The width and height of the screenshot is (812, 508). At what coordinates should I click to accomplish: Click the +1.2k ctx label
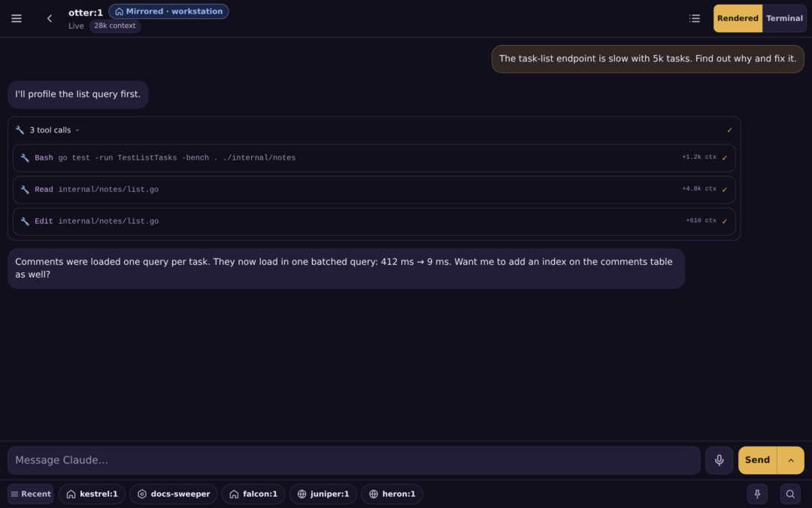pos(699,157)
